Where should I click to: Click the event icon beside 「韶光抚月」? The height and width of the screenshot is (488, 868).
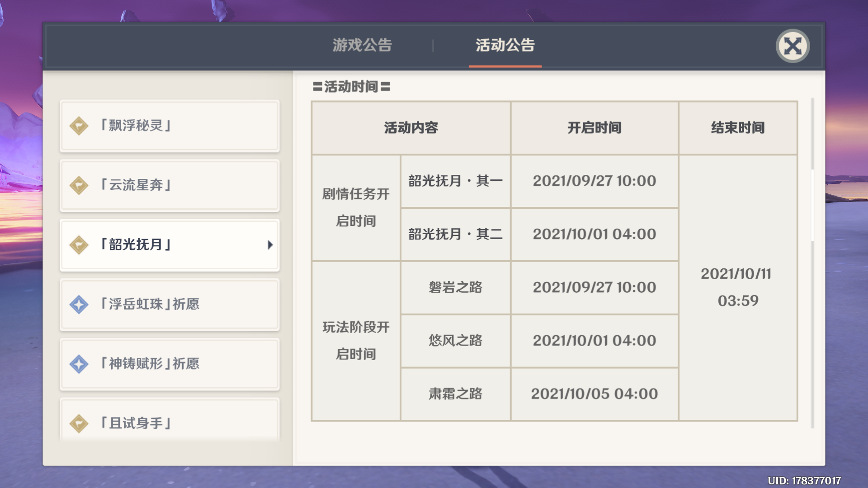(x=79, y=245)
